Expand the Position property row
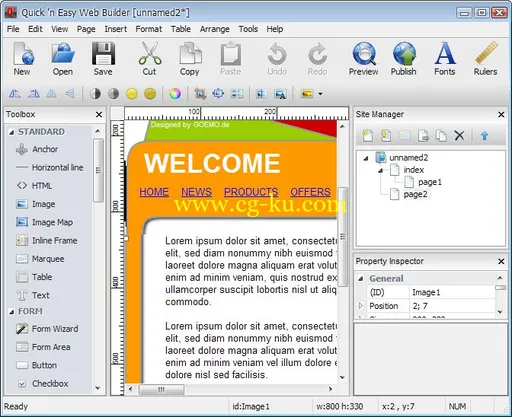Screen dimensions: 512x417 [360, 305]
